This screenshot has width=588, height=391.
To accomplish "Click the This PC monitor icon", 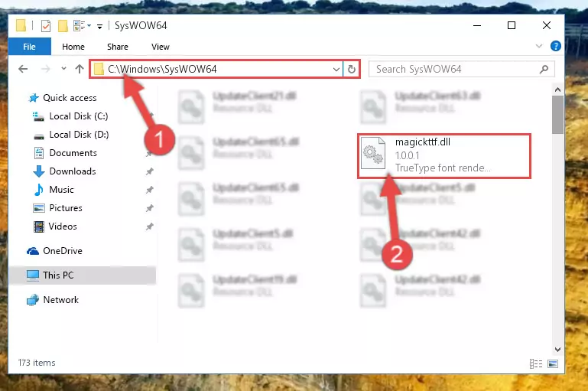I will coord(33,275).
